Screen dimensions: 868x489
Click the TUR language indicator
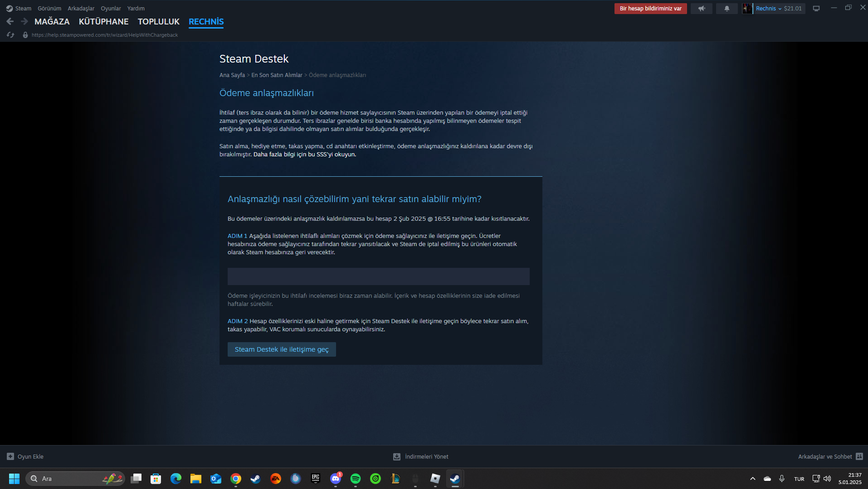click(x=799, y=479)
